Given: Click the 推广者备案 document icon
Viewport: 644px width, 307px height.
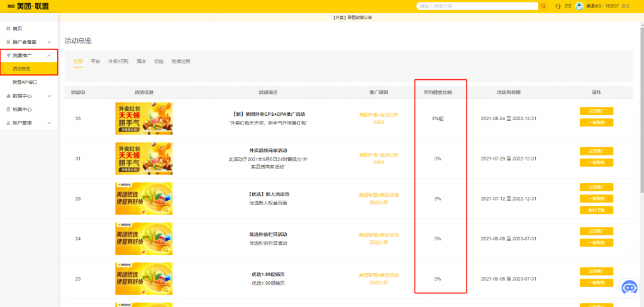Looking at the screenshot, I should coord(8,42).
